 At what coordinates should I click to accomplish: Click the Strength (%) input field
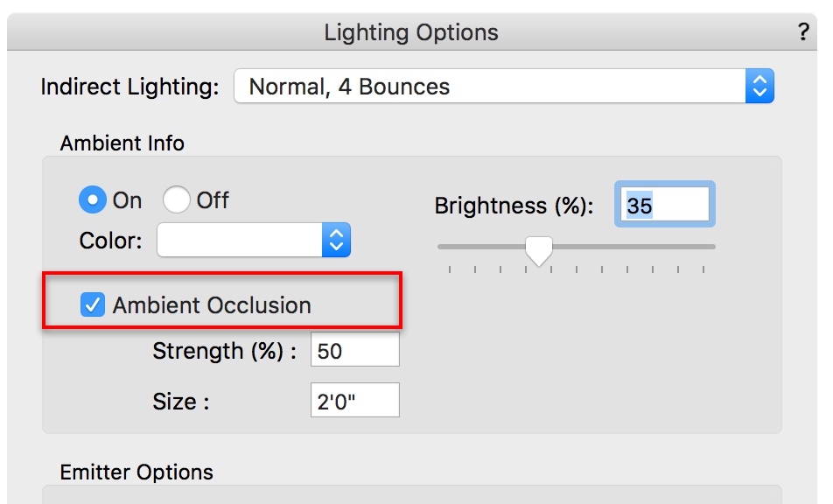pyautogui.click(x=354, y=351)
